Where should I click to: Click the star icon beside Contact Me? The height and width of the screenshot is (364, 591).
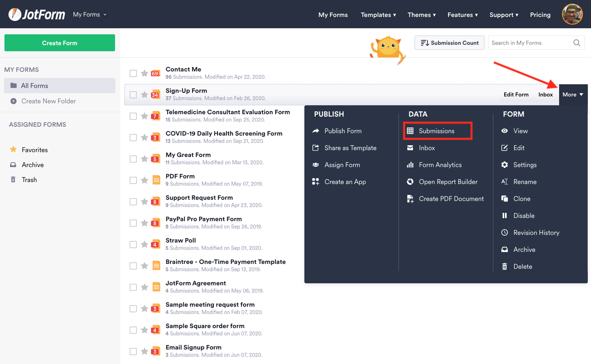(x=144, y=73)
